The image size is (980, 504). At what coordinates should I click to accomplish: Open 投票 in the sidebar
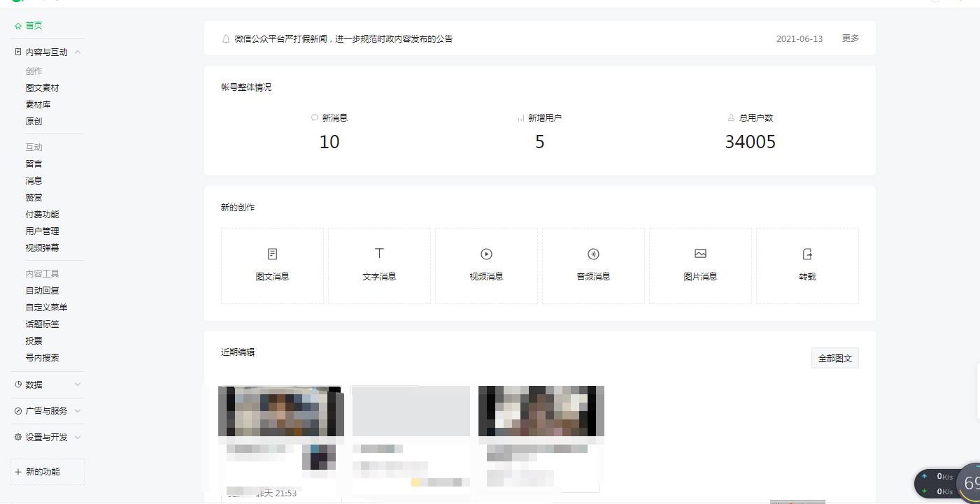pyautogui.click(x=34, y=341)
